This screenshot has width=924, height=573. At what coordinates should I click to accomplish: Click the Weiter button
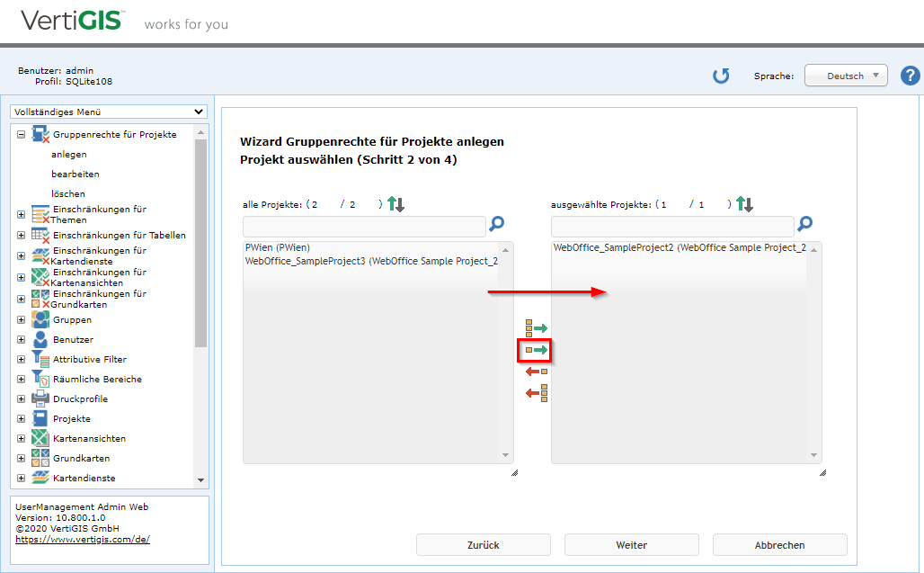click(x=631, y=545)
